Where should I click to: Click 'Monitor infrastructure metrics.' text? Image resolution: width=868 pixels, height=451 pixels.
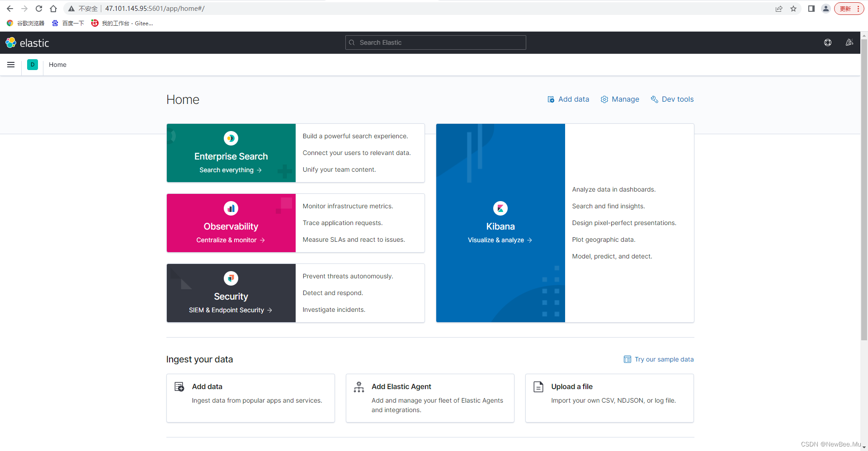(348, 206)
